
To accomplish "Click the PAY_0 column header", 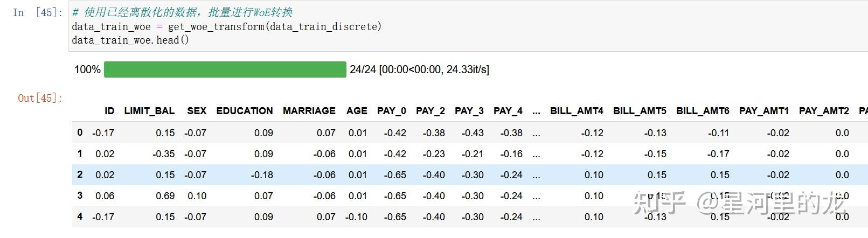I will [392, 111].
